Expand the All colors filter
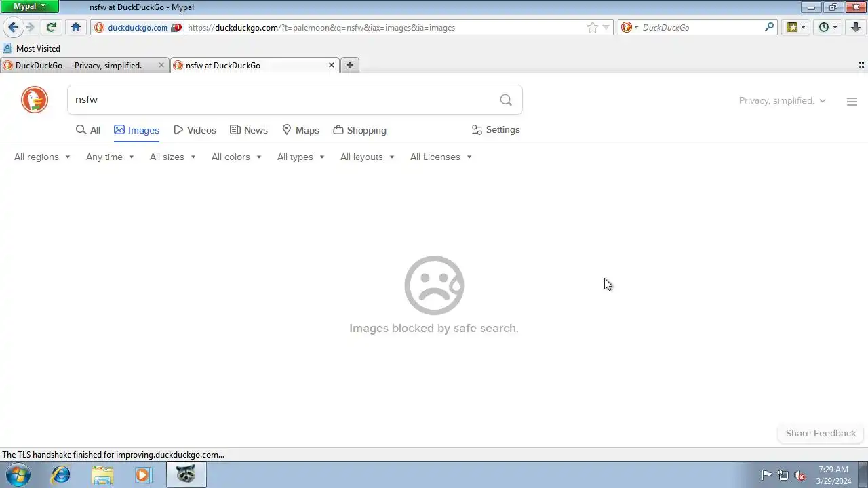Screen dimensions: 868x488 point(236,157)
